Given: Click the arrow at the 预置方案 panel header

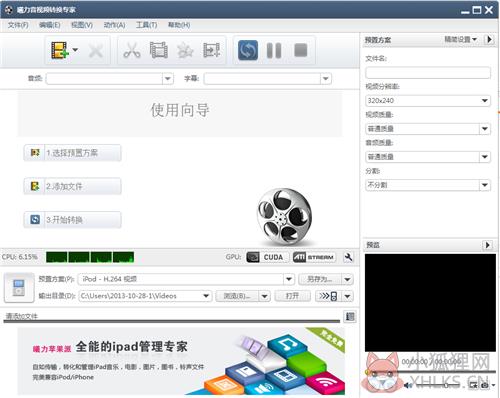Looking at the screenshot, I should (489, 39).
